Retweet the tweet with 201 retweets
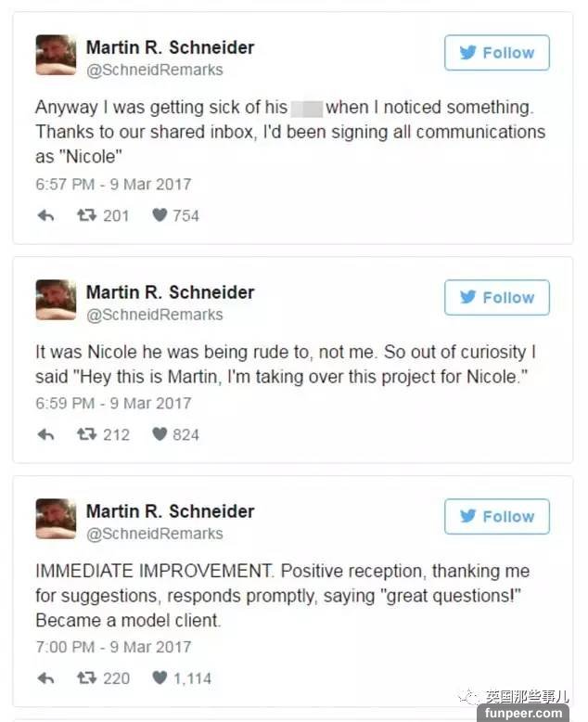 [x=86, y=215]
